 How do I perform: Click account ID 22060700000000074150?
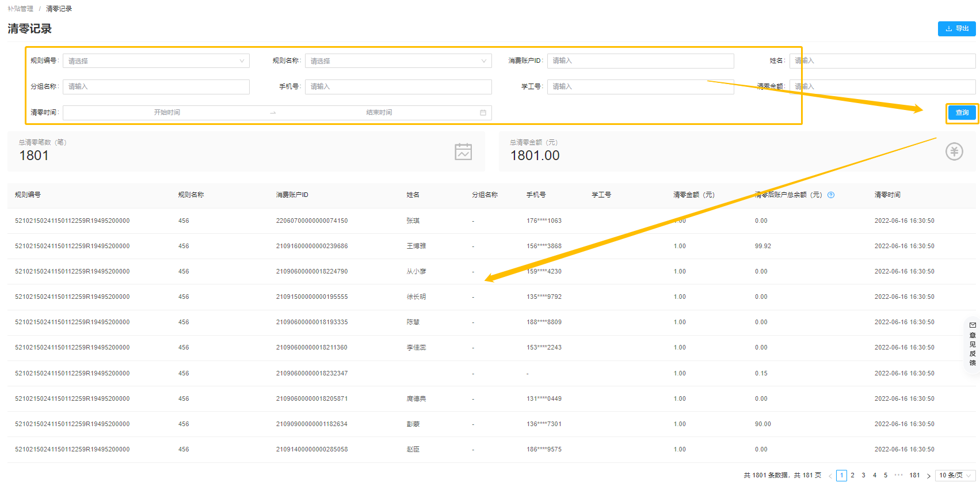pyautogui.click(x=312, y=221)
